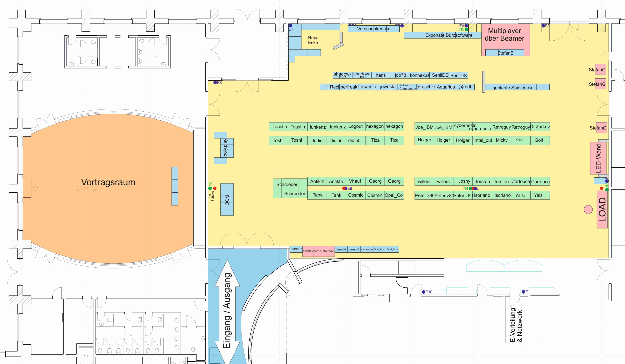Select the orange Vortragsraum hall
Image resolution: width=625 pixels, height=364 pixels.
(108, 188)
